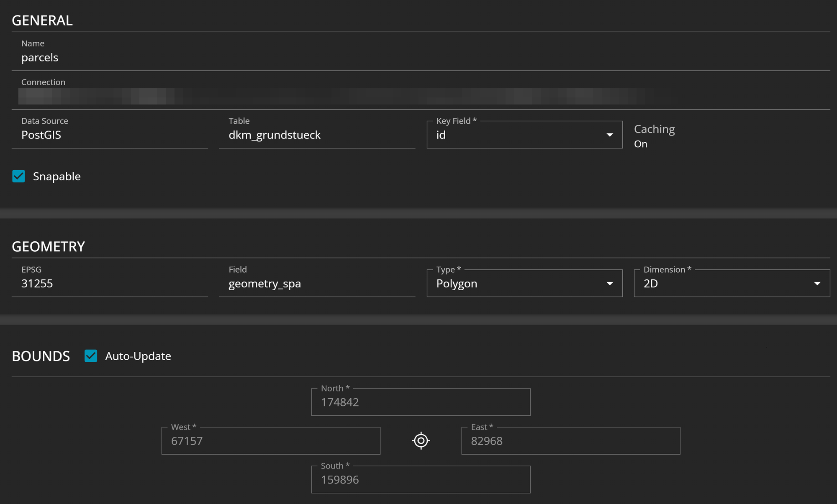Click the Caching On status

641,144
